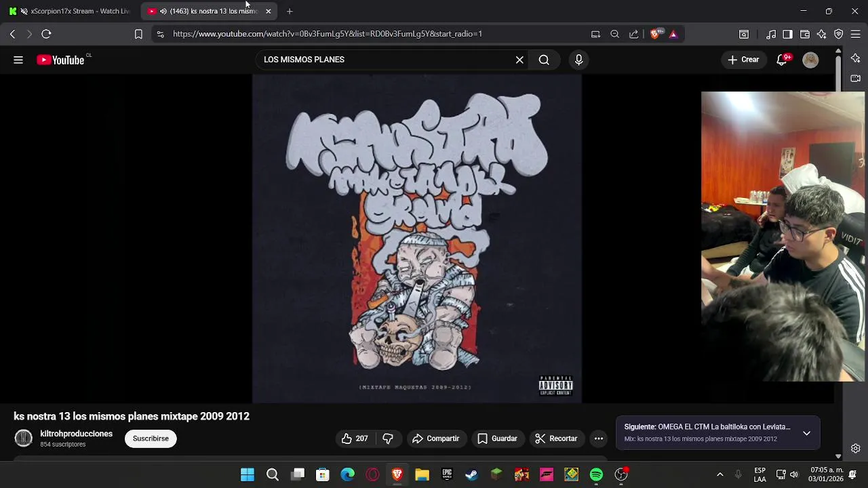Open Brave playlist music note icon
The height and width of the screenshot is (488, 868).
coord(771,34)
